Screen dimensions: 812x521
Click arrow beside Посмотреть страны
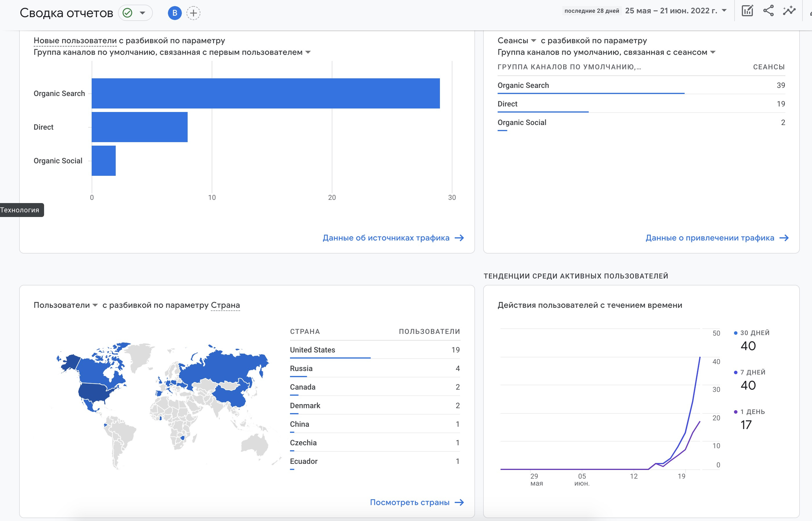coord(459,503)
